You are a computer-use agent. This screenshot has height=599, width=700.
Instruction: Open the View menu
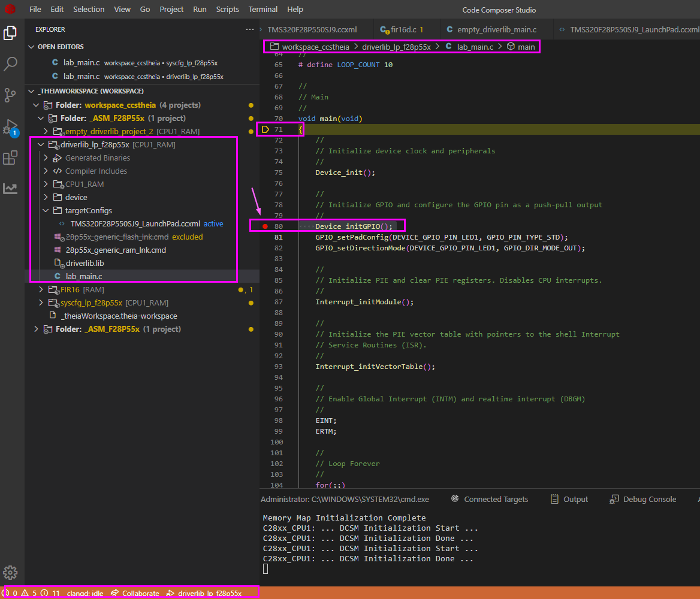(x=122, y=10)
